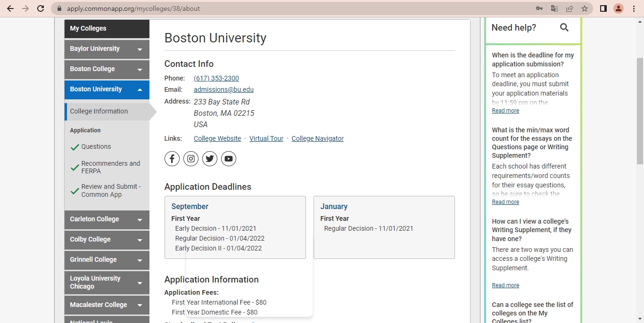Click the January deadline heading
This screenshot has height=323, width=644.
pyautogui.click(x=334, y=206)
